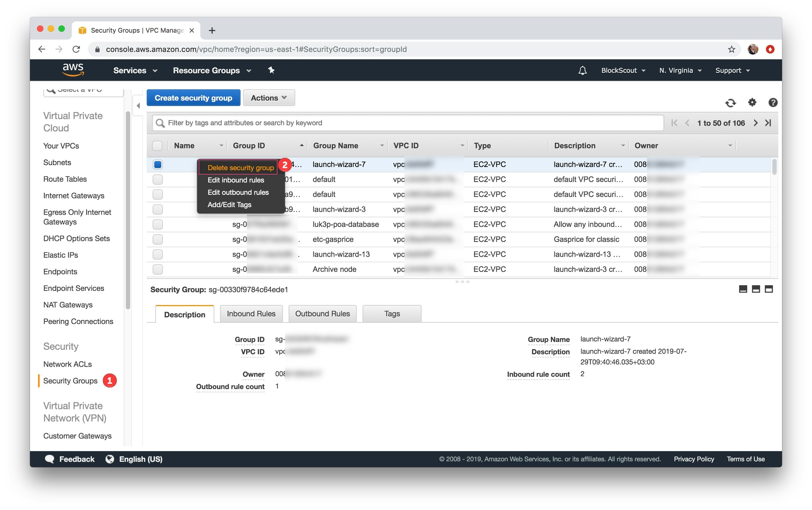Open the Actions dropdown
The image size is (812, 510).
coord(269,98)
